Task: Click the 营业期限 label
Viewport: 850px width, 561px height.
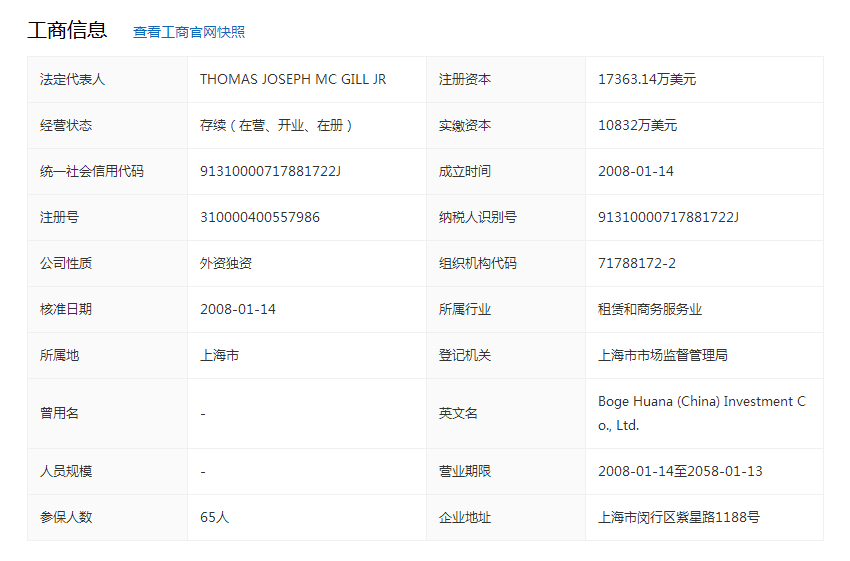Action: coord(465,472)
